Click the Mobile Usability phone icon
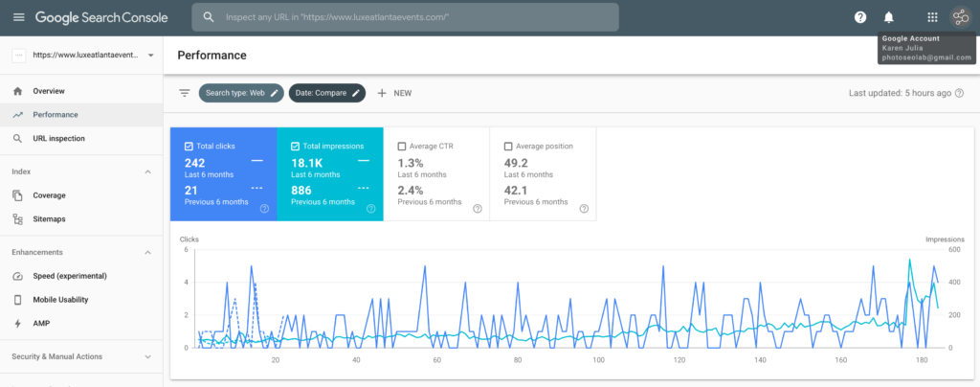Screen dimensions: 980x387 [17, 300]
